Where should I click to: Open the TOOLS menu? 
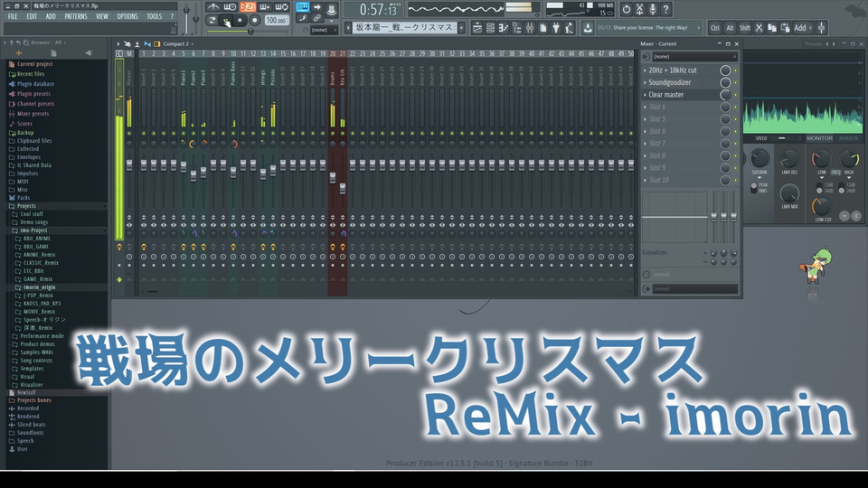coord(155,16)
